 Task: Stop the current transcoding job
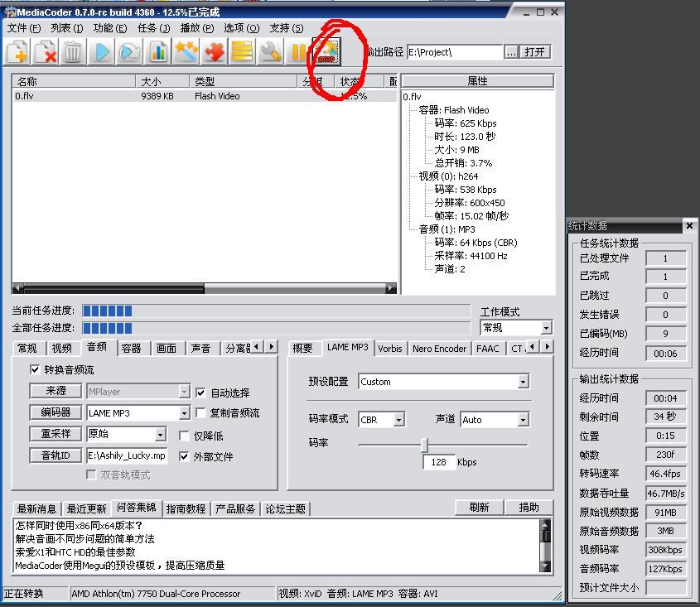pos(325,51)
